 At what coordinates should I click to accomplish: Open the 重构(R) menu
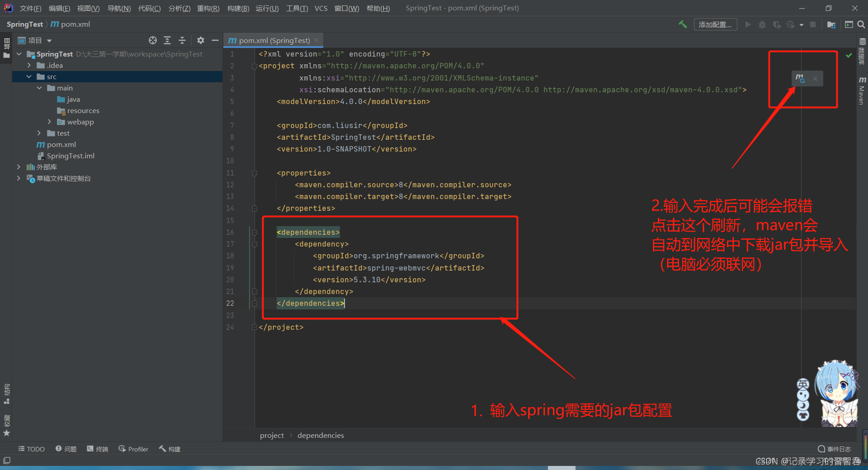[x=208, y=8]
